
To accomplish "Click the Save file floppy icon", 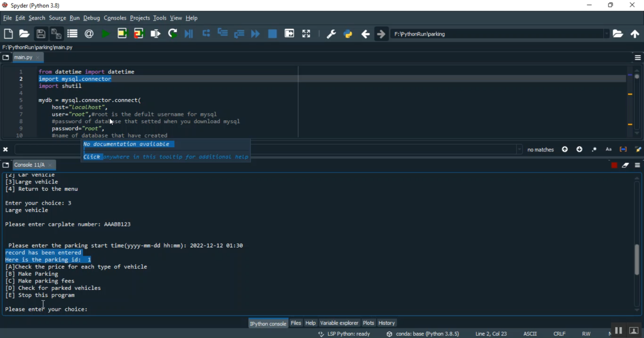I will click(41, 34).
